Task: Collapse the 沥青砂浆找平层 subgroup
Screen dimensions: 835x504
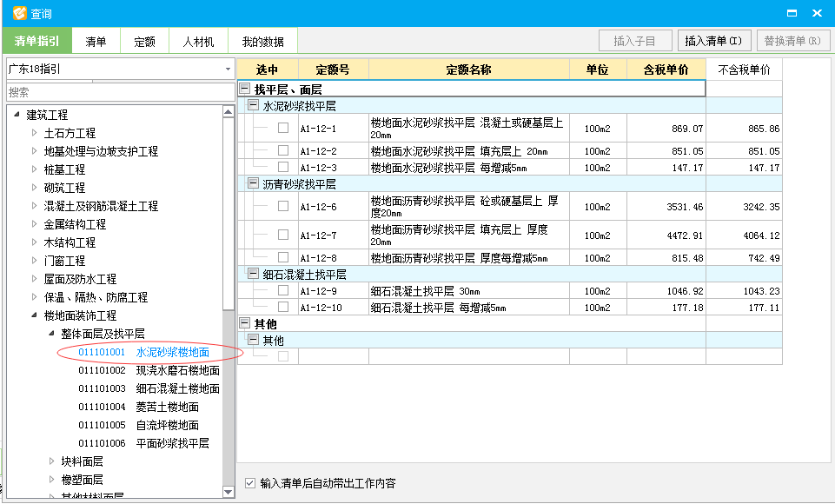Action: click(254, 183)
